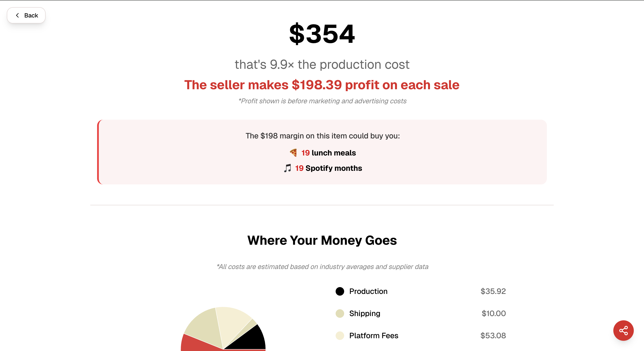Click the $53.08 platform fees amount
Image resolution: width=644 pixels, height=351 pixels.
point(493,335)
